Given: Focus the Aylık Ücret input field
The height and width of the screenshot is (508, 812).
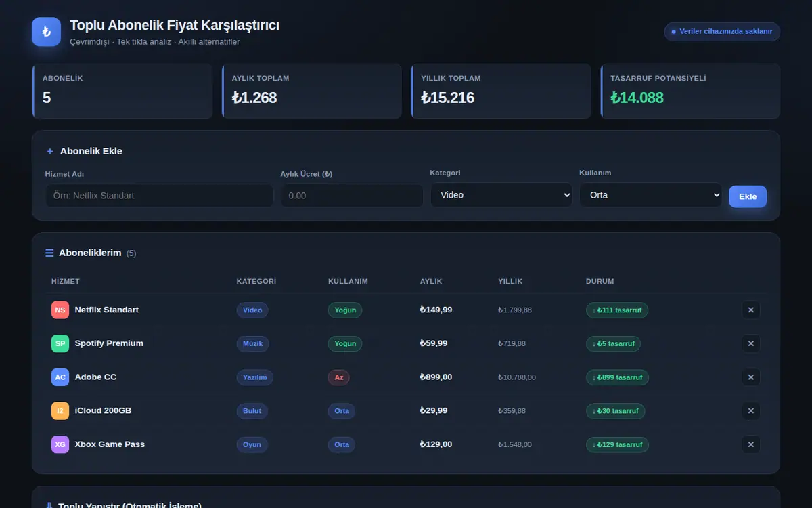Looking at the screenshot, I should (x=352, y=196).
